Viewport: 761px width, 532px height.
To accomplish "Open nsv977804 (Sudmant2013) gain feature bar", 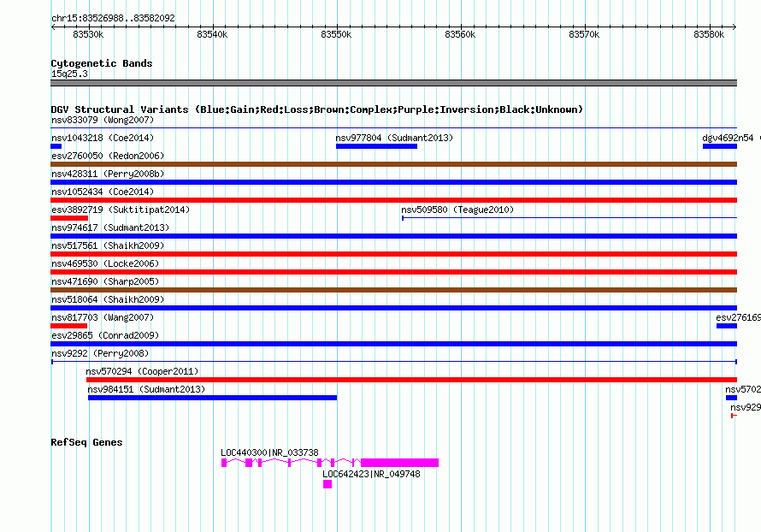I will (x=376, y=146).
